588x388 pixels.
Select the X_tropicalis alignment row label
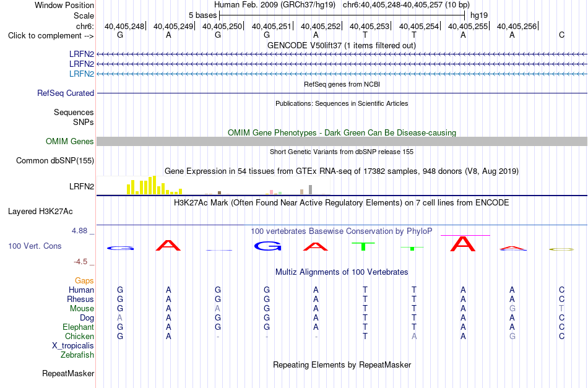coord(73,346)
